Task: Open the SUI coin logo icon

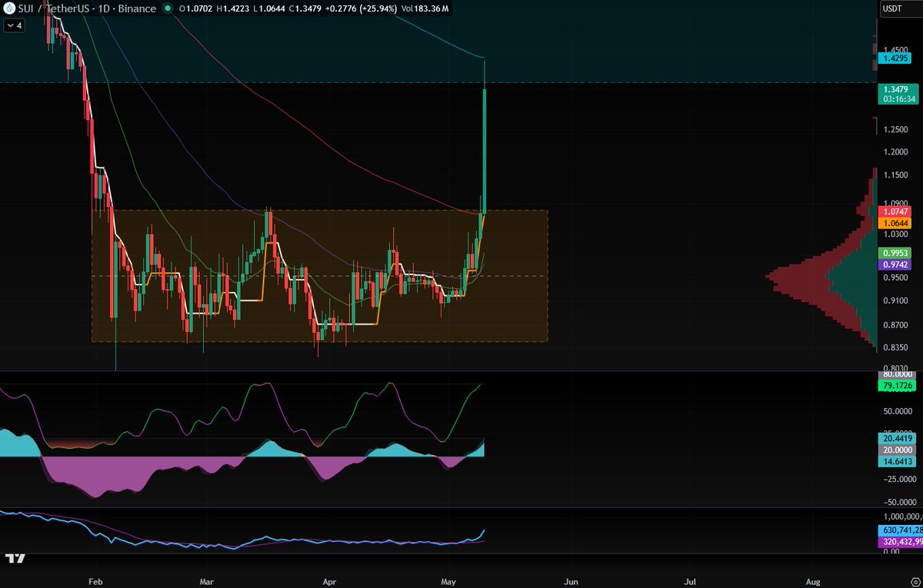Action: coord(10,9)
